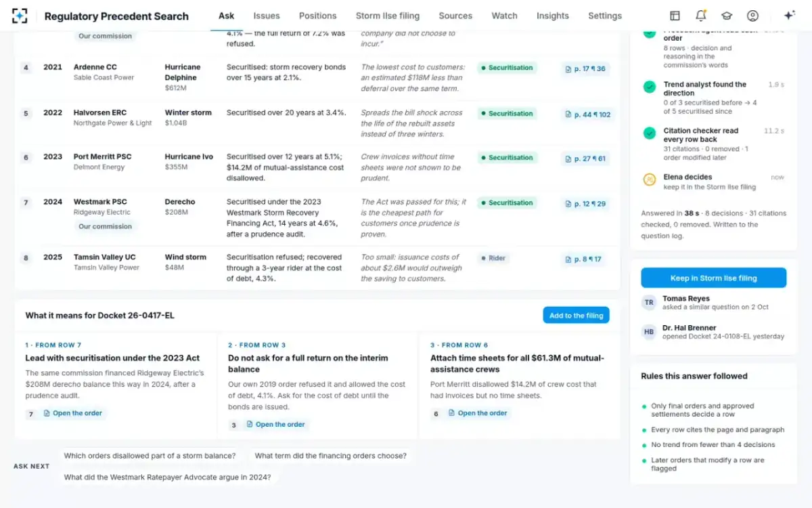
Task: Click the green check beside Citation checker step
Action: point(650,133)
